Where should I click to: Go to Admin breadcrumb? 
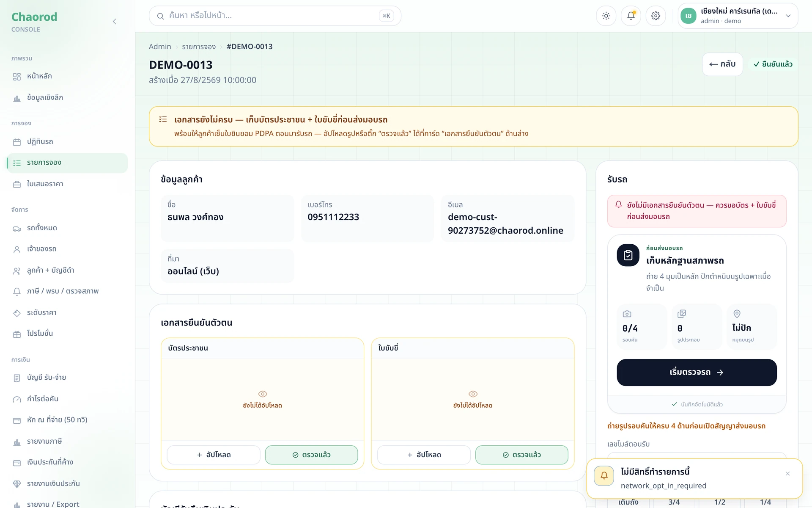pyautogui.click(x=160, y=47)
